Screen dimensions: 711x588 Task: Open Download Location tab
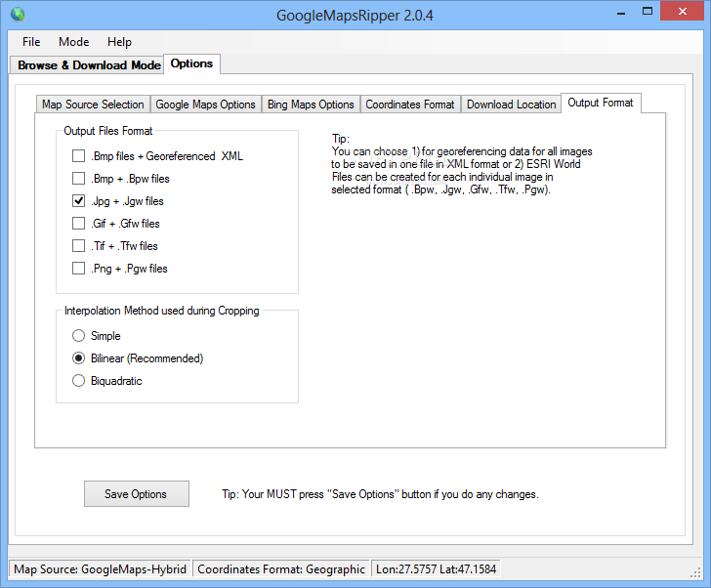(x=511, y=105)
